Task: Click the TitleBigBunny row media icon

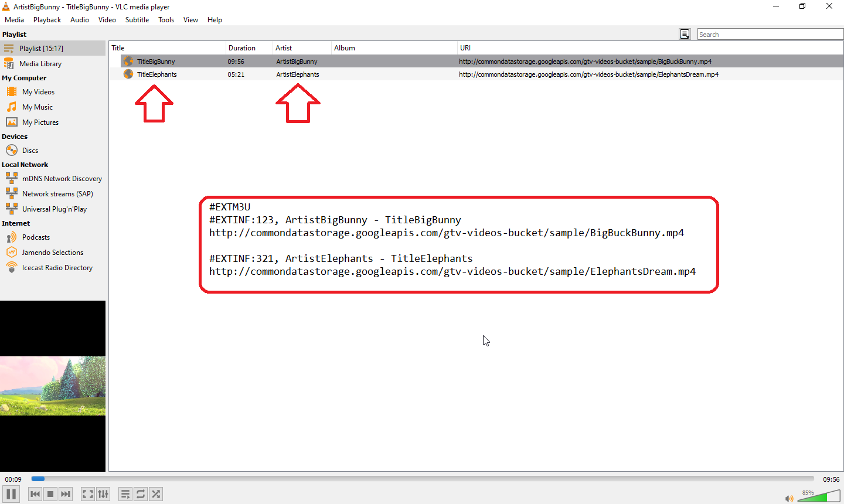Action: [128, 61]
